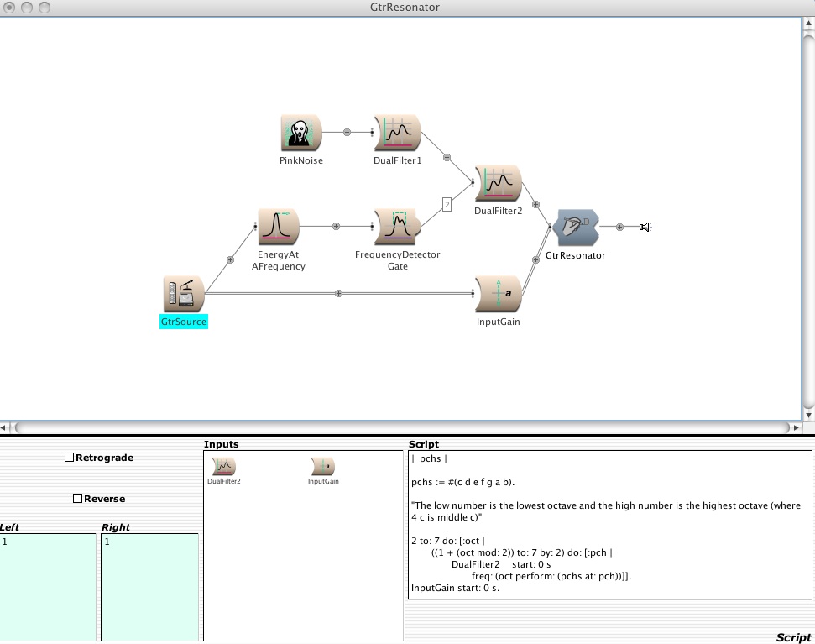Click the EnergyAtAFrequency module icon

tap(279, 228)
